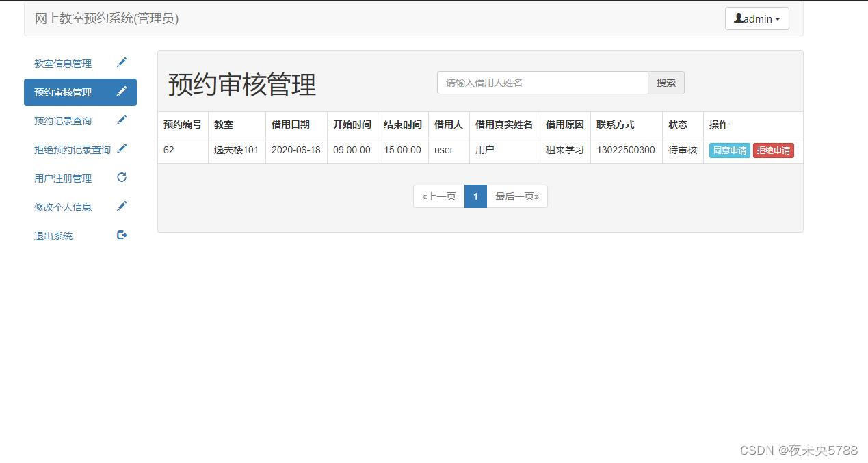Click logout icon next to 退出系统
Image resolution: width=868 pixels, height=463 pixels.
[122, 235]
